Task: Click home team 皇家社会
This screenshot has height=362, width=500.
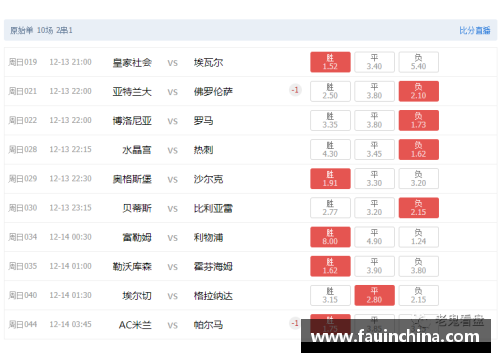Action: 132,63
